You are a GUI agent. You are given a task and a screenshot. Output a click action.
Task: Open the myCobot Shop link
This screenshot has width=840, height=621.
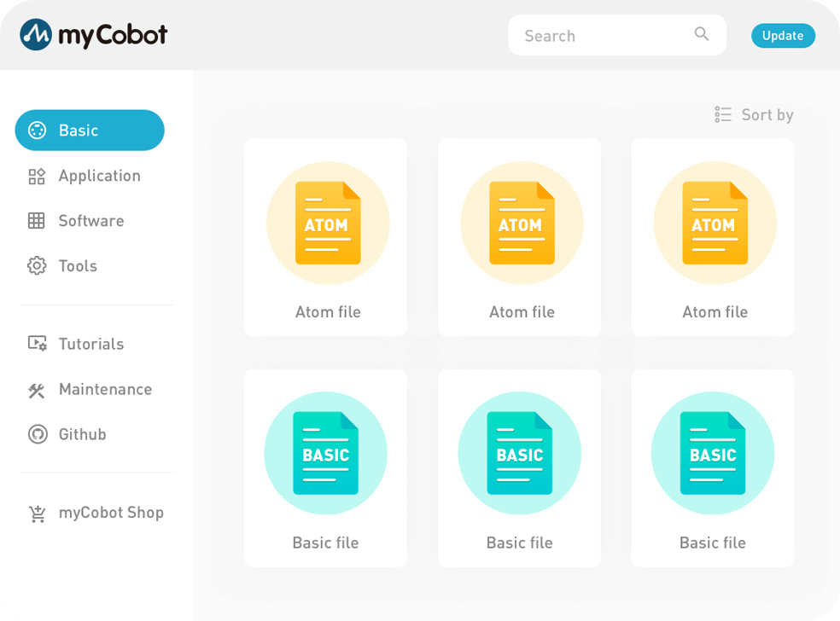point(111,514)
